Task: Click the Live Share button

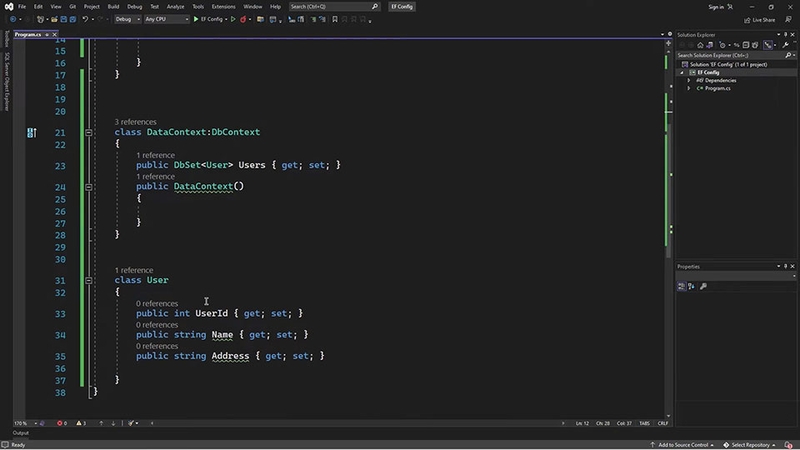Action: tap(760, 20)
